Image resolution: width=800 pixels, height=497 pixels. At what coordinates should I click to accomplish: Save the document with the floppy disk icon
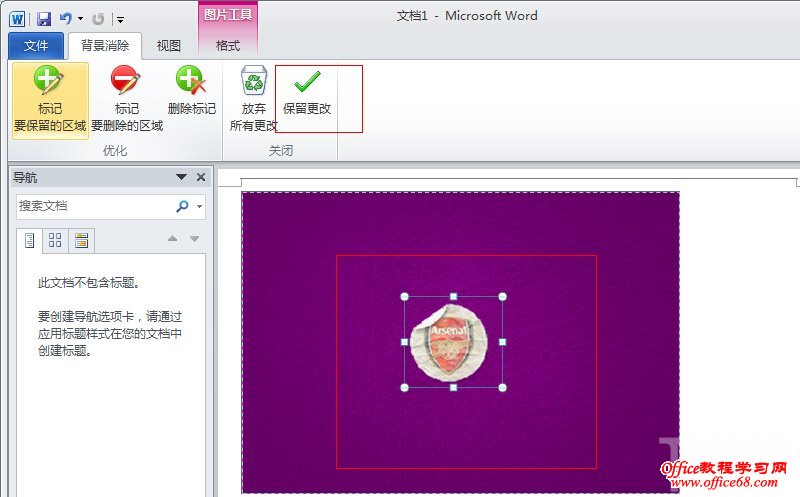(x=44, y=19)
